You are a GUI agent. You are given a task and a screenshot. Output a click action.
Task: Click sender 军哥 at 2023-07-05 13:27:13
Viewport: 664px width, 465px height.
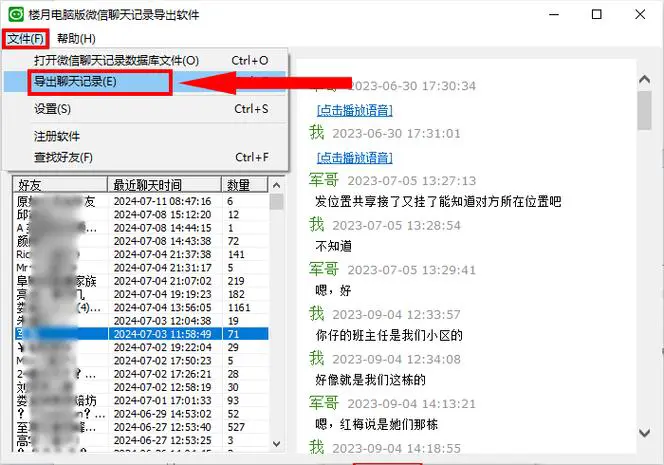click(x=324, y=180)
